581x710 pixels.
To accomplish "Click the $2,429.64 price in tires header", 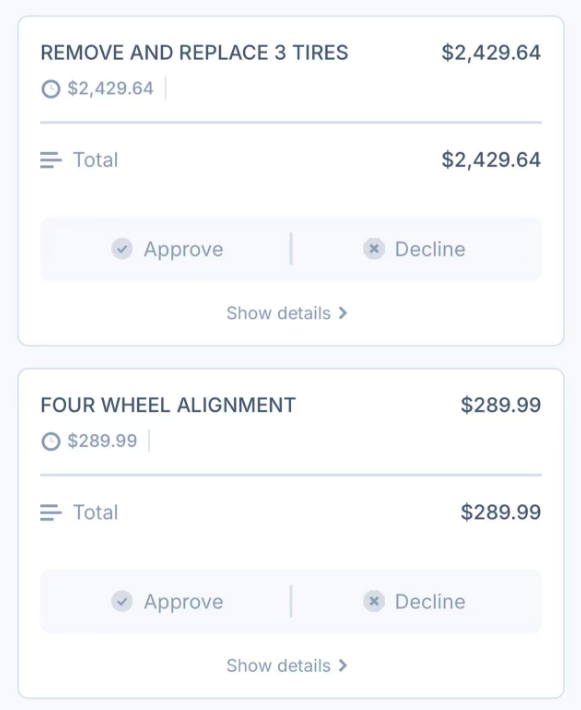I will click(491, 53).
